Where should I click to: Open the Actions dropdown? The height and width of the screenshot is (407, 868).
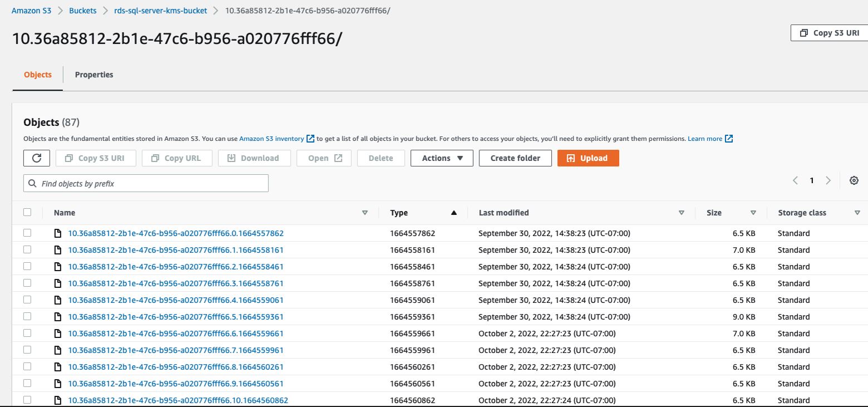click(x=441, y=158)
